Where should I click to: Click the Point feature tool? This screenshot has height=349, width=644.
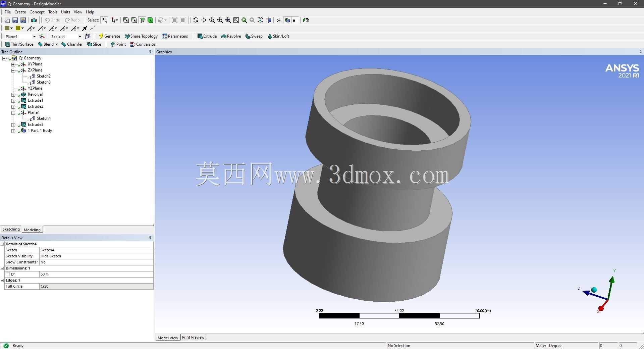pyautogui.click(x=118, y=44)
